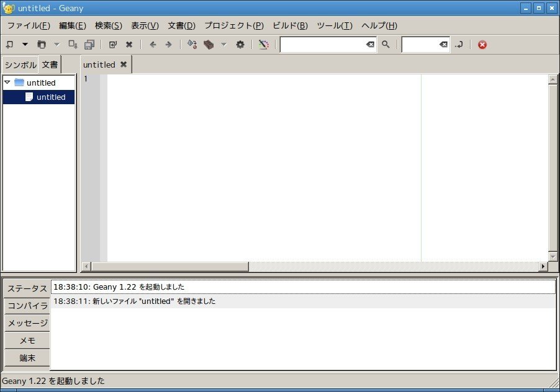This screenshot has width=560, height=392.
Task: Click the Reload file toolbar icon
Action: (x=113, y=45)
